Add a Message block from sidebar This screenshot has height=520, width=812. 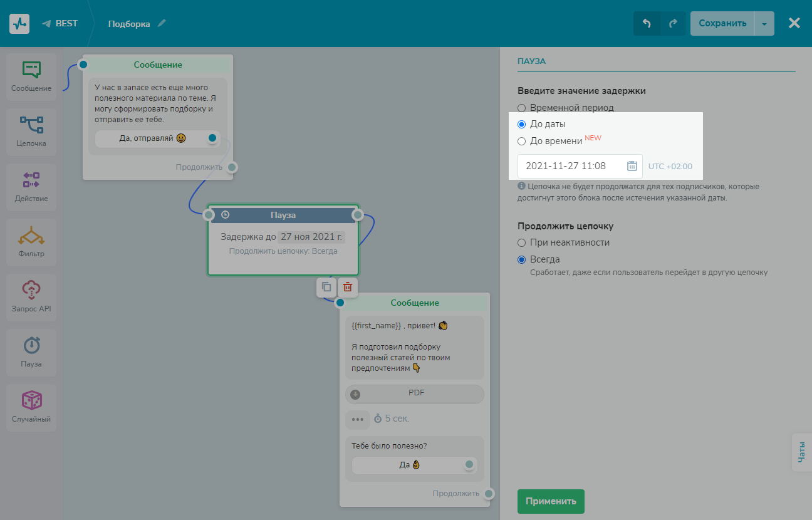(31, 76)
